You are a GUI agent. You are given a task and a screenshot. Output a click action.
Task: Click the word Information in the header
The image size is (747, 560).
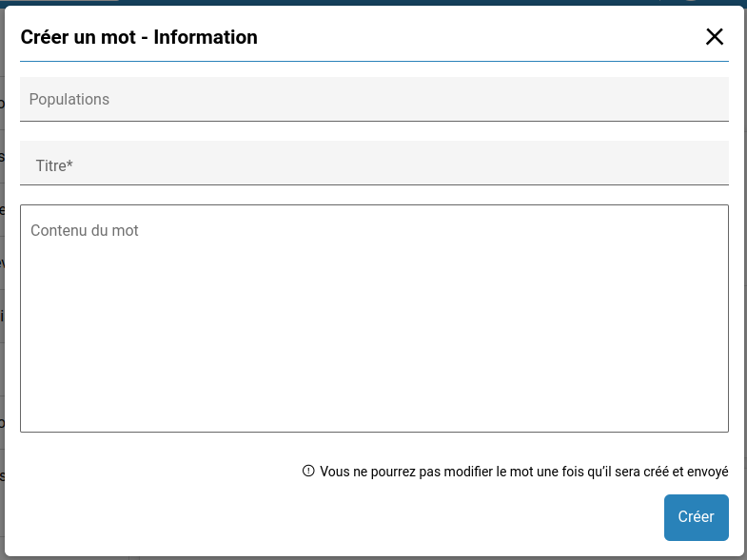point(206,38)
